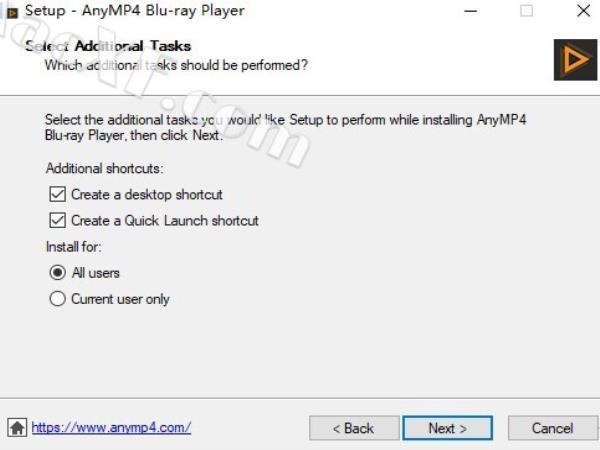
Task: Click the small setup icon in title bar
Action: pos(12,12)
